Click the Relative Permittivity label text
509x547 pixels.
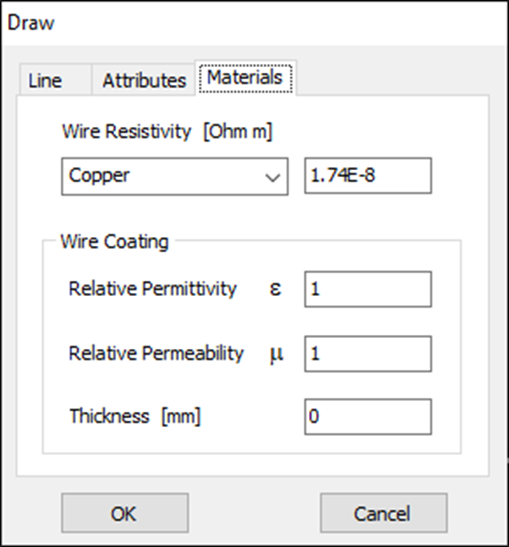(x=153, y=289)
